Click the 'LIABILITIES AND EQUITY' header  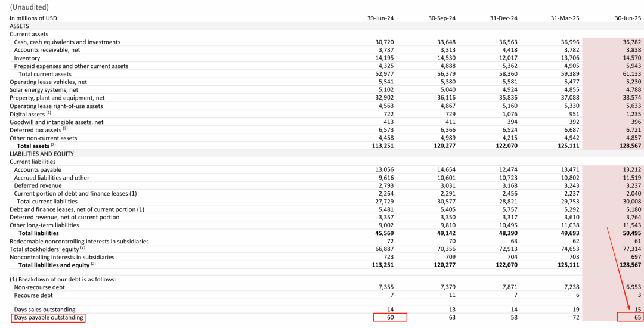tap(42, 153)
